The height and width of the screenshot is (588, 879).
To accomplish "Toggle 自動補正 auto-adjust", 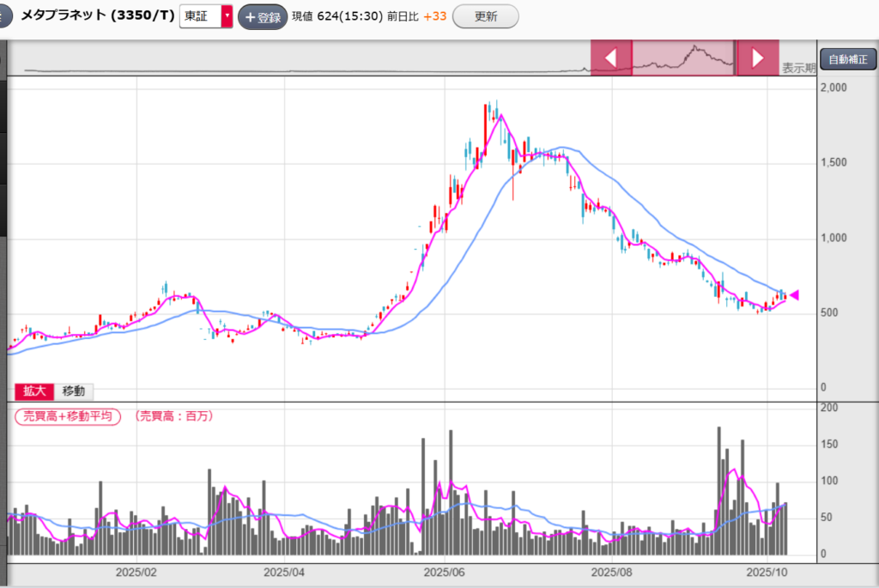I will pyautogui.click(x=846, y=60).
